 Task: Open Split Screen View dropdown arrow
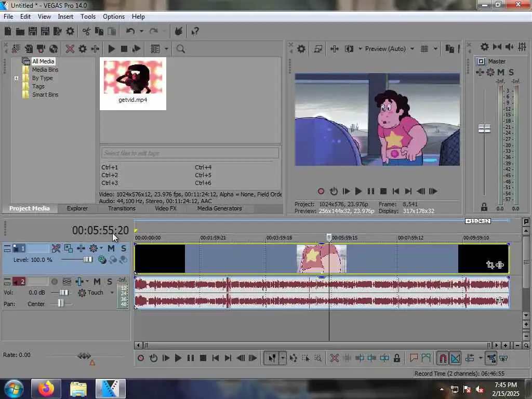(360, 49)
